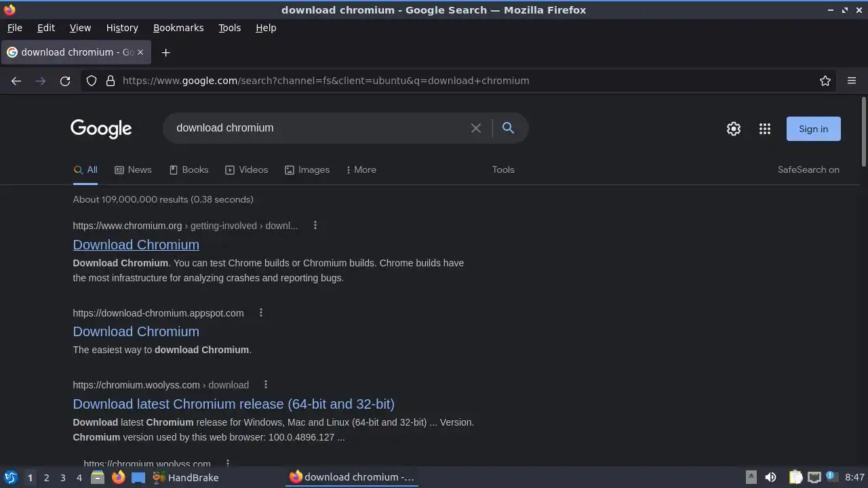The height and width of the screenshot is (488, 868).
Task: Click the page vertical scrollbar
Action: tap(863, 132)
